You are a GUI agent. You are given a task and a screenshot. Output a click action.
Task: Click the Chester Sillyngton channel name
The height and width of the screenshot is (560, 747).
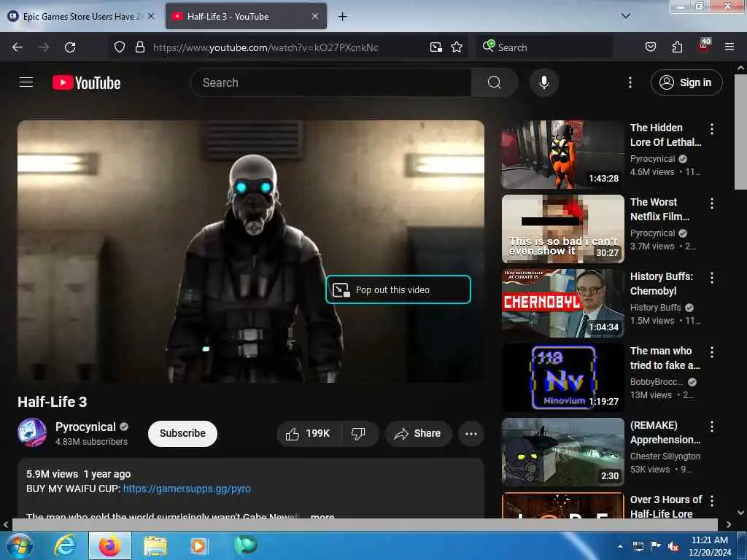pos(665,456)
